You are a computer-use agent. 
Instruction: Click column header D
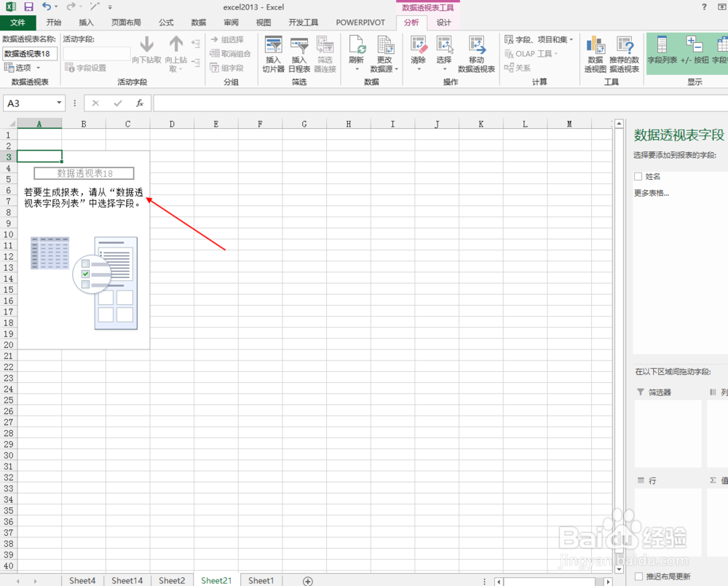[x=172, y=124]
